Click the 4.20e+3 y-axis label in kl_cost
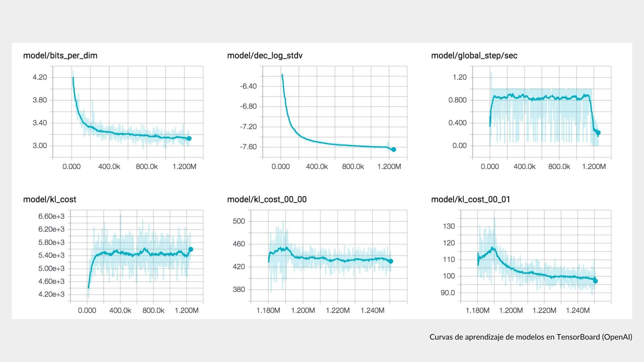Viewport: 644px width, 362px height. 51,294
